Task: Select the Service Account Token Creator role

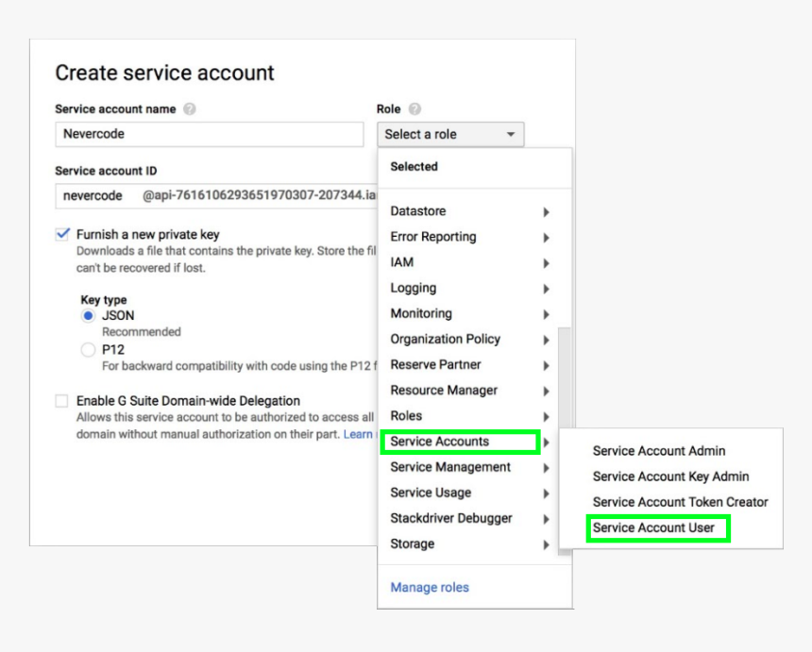Action: [x=680, y=502]
